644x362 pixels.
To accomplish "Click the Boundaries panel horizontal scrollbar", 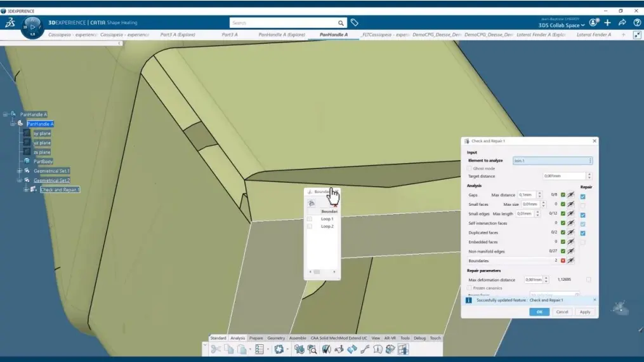I will (x=322, y=272).
